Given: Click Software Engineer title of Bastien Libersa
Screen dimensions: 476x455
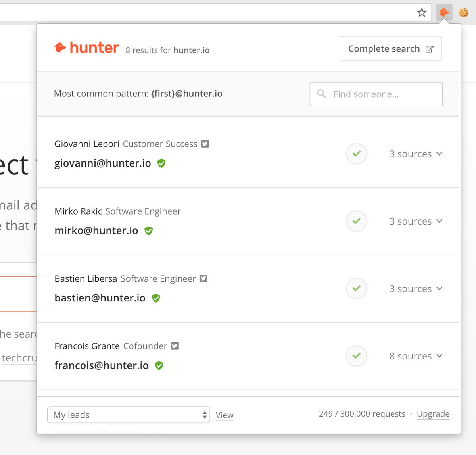Looking at the screenshot, I should [x=158, y=279].
